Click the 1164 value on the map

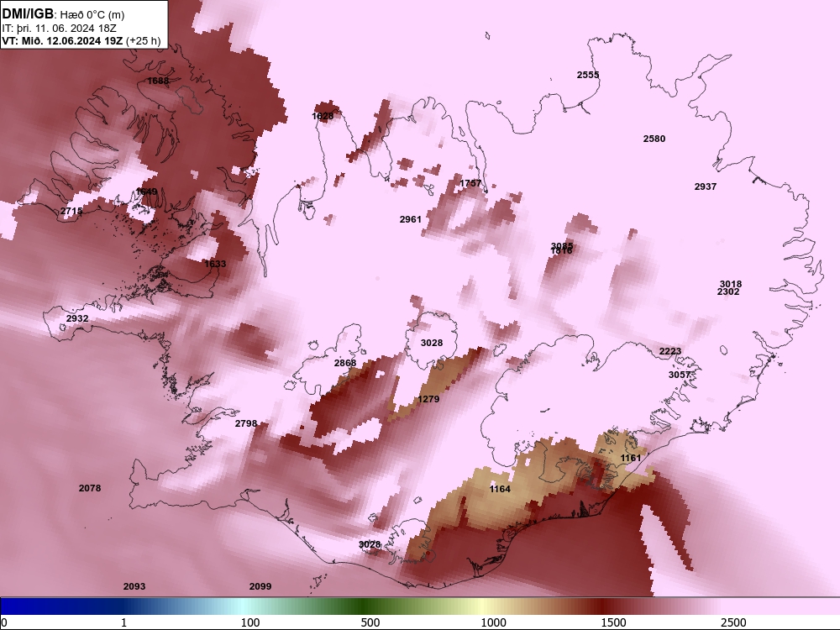500,489
